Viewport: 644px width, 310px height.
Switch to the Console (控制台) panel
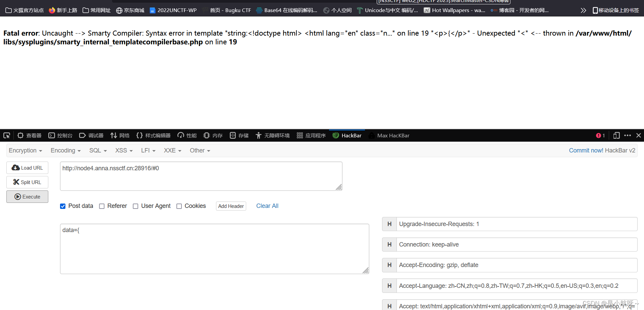[60, 135]
